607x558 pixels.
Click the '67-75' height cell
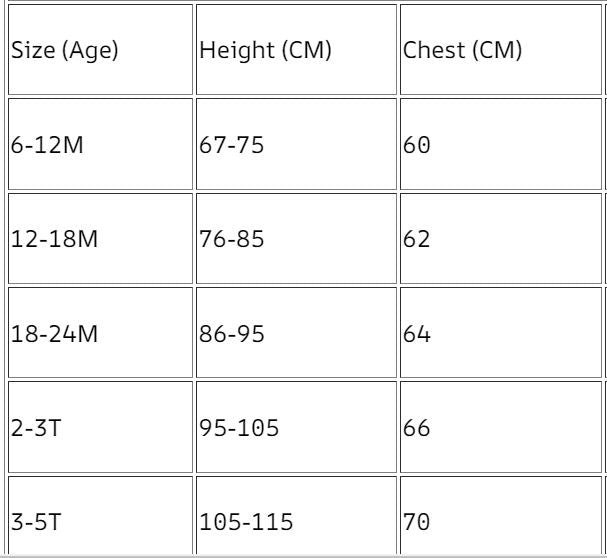point(296,145)
